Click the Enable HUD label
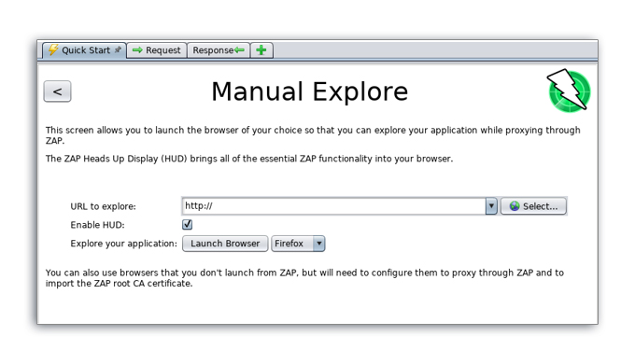The width and height of the screenshot is (635, 364). click(98, 225)
